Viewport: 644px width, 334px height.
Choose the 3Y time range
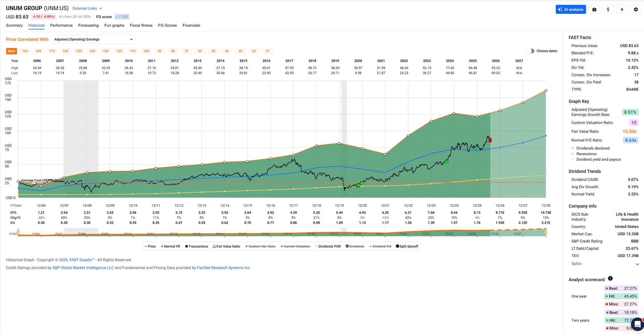[x=240, y=51]
